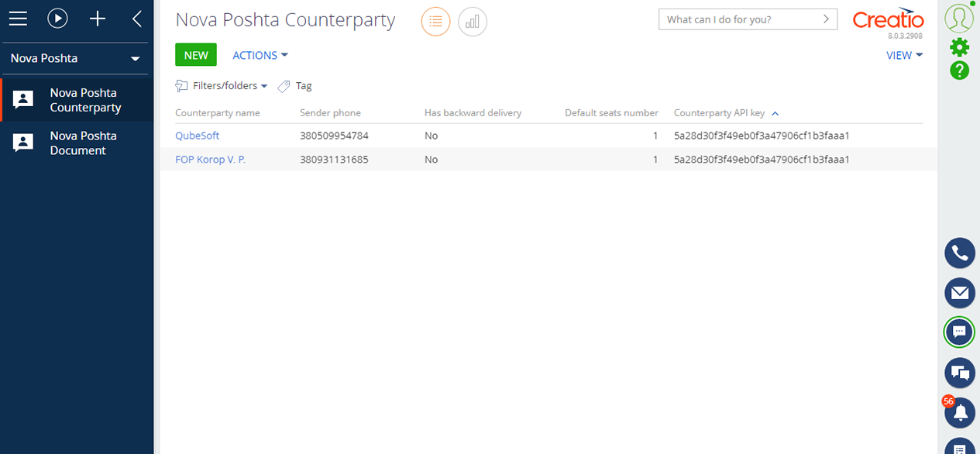Click the green help question mark icon
This screenshot has height=454, width=980.
(x=959, y=71)
